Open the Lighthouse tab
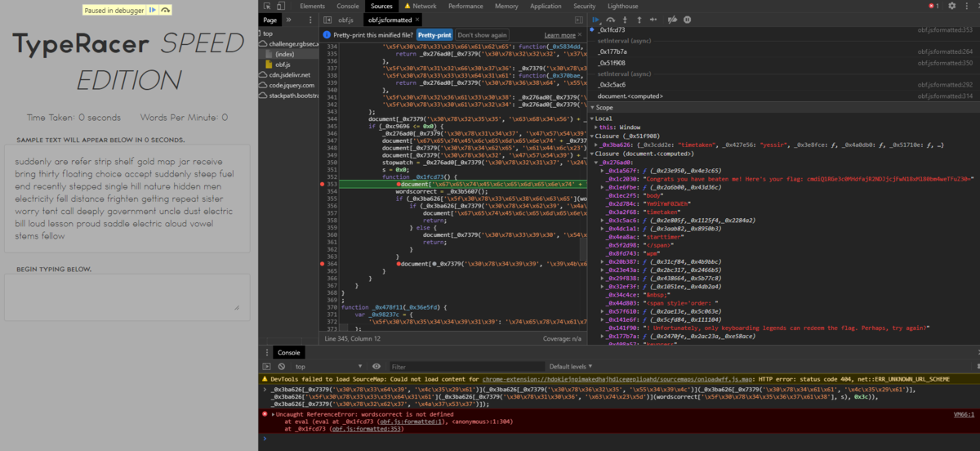The width and height of the screenshot is (980, 451). [x=624, y=6]
